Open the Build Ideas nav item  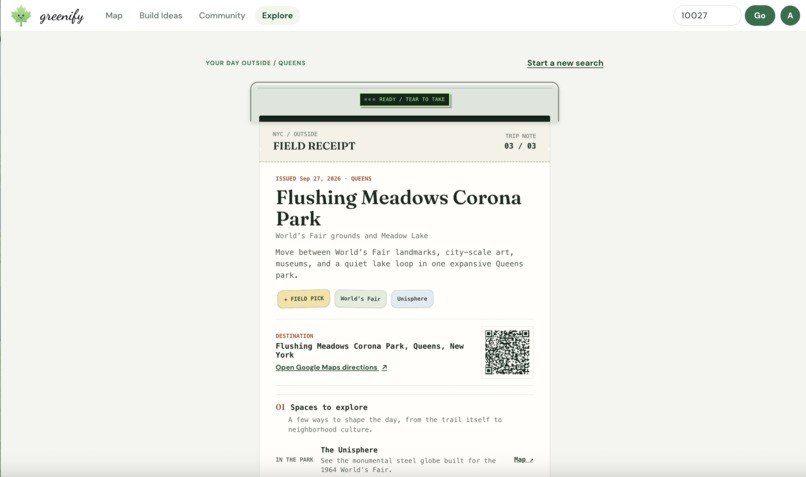point(160,15)
